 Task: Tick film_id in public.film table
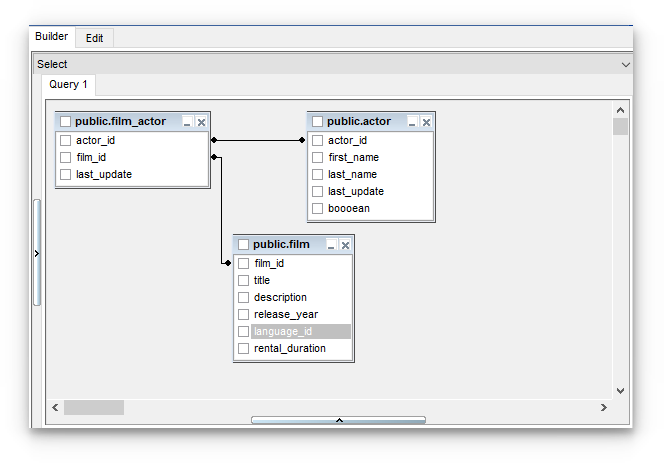click(x=243, y=263)
